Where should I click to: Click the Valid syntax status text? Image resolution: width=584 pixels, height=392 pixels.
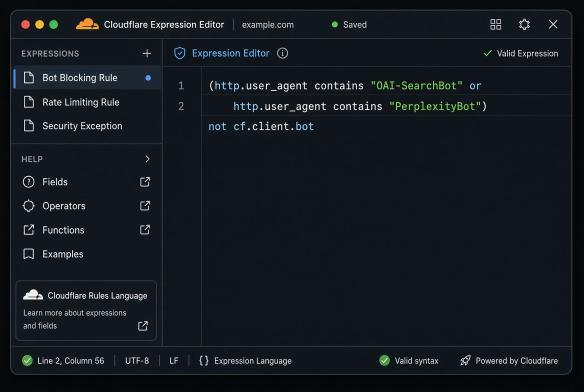[416, 360]
